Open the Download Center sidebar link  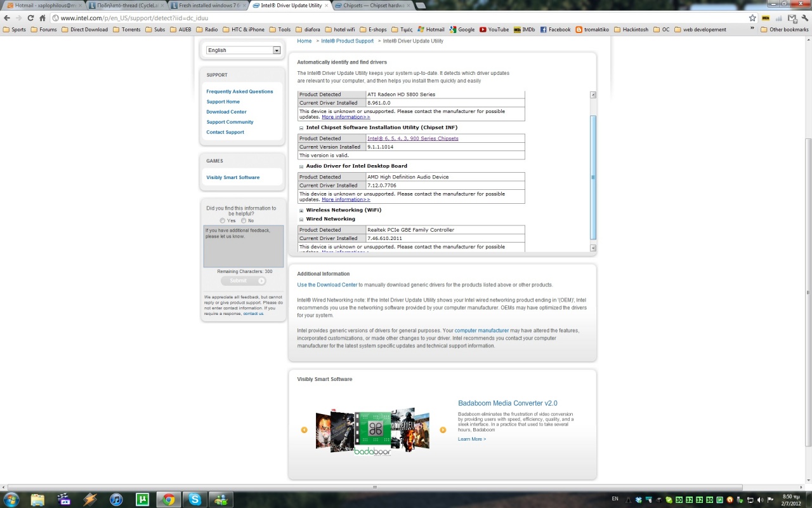click(x=226, y=112)
